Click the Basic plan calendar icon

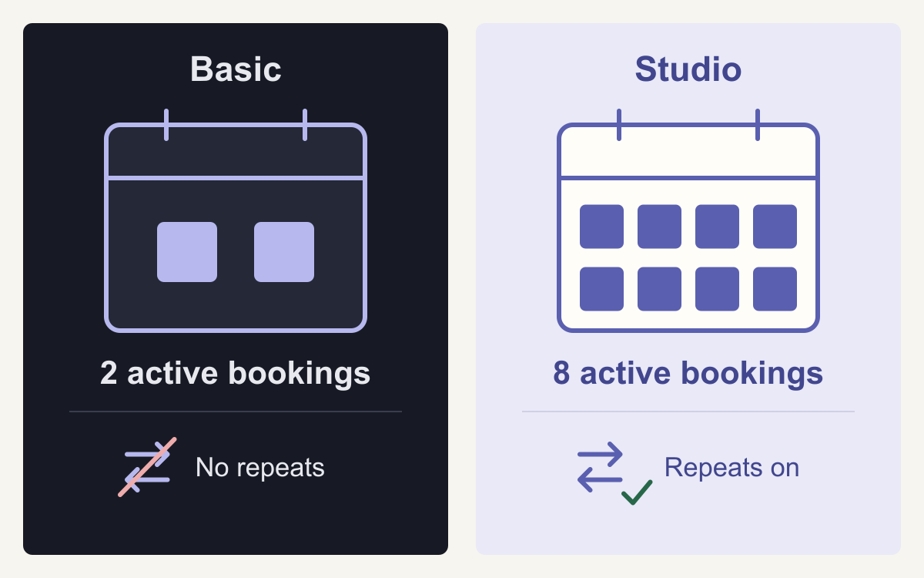[x=236, y=220]
